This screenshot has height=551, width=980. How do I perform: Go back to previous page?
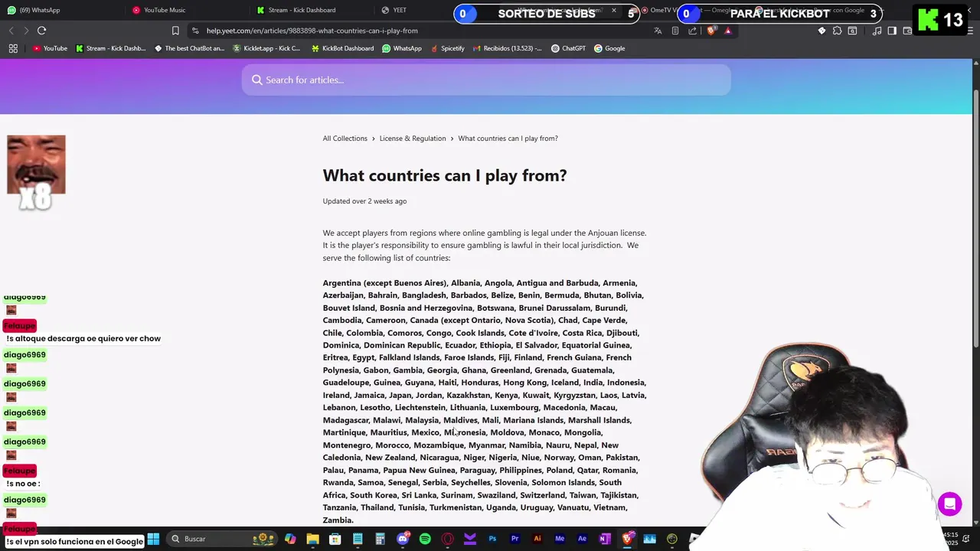pos(11,31)
